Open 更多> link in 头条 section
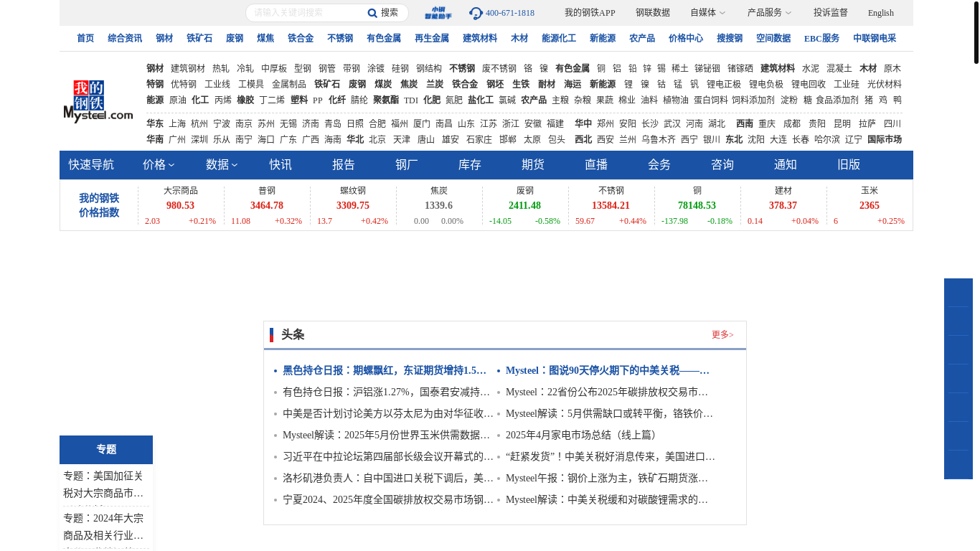 coord(722,335)
